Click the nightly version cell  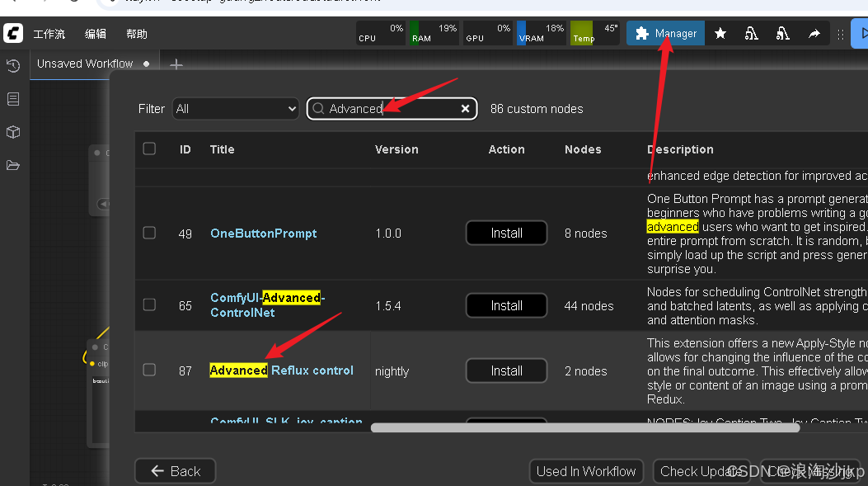[392, 371]
